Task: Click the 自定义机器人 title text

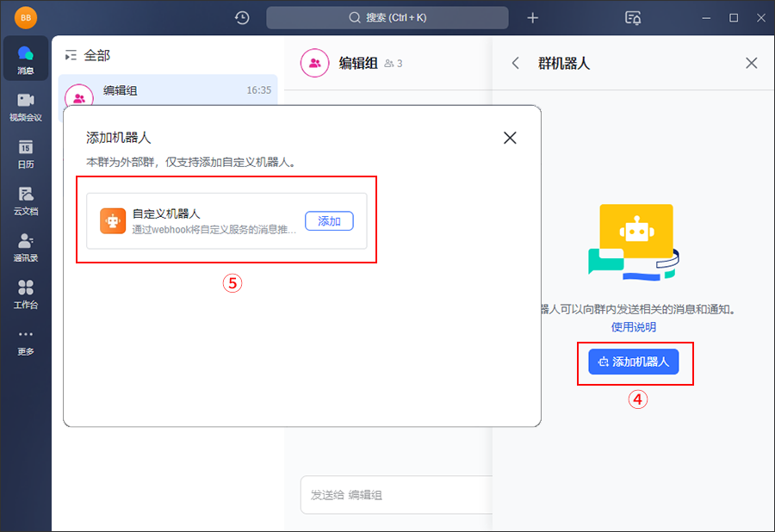Action: 166,213
